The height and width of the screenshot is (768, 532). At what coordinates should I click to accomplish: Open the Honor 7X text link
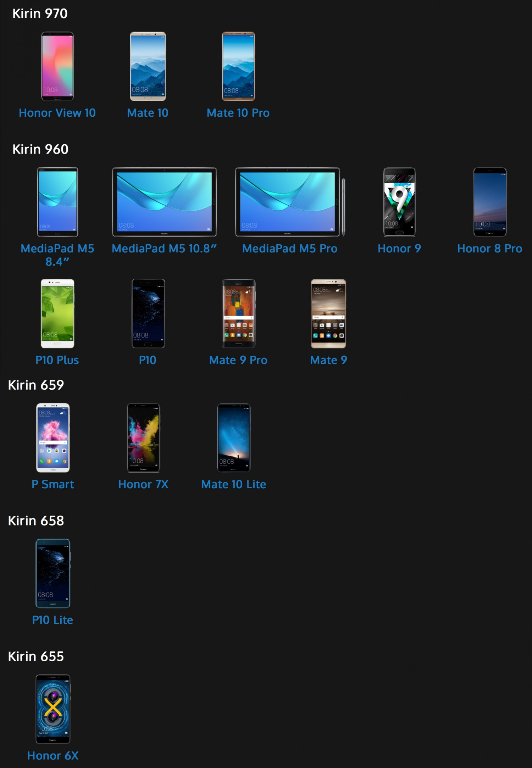(143, 484)
